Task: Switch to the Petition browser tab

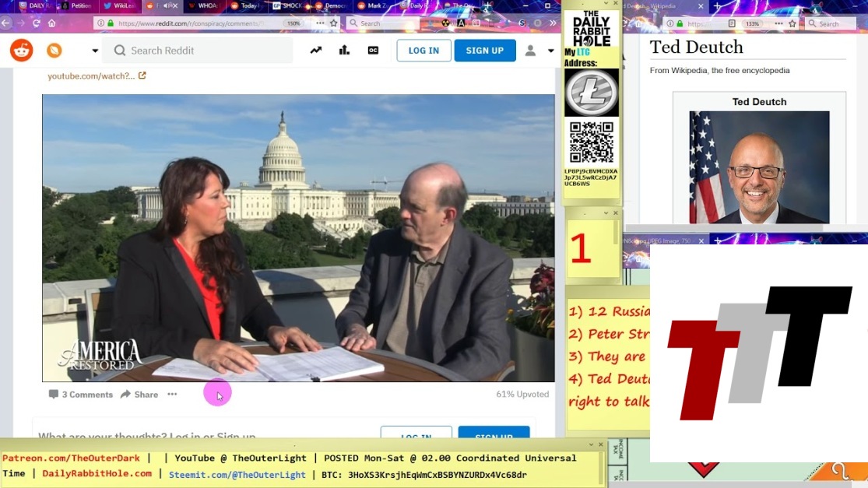Action: pos(76,5)
